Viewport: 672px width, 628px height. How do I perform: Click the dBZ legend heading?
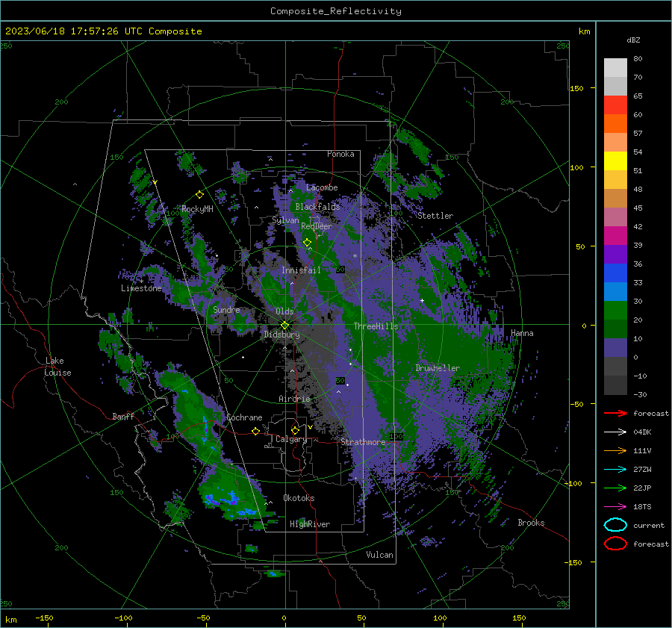point(633,40)
